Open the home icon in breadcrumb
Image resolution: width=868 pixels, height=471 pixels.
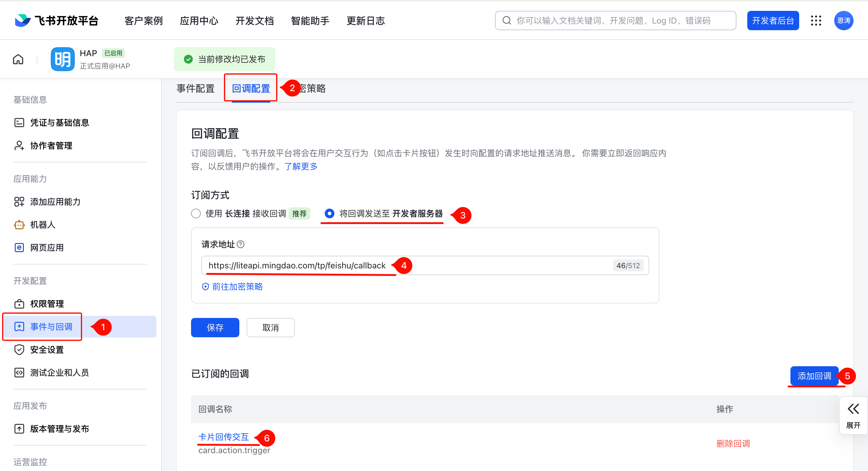[x=18, y=59]
